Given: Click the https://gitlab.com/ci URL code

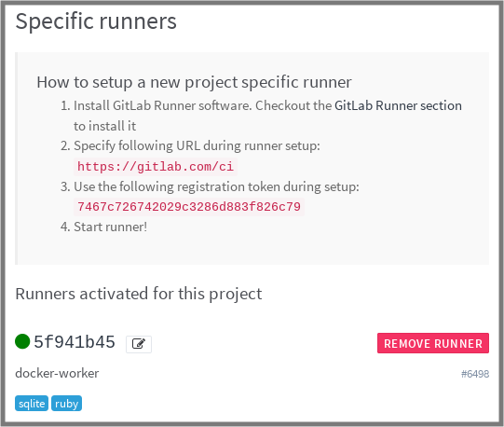Looking at the screenshot, I should click(156, 167).
